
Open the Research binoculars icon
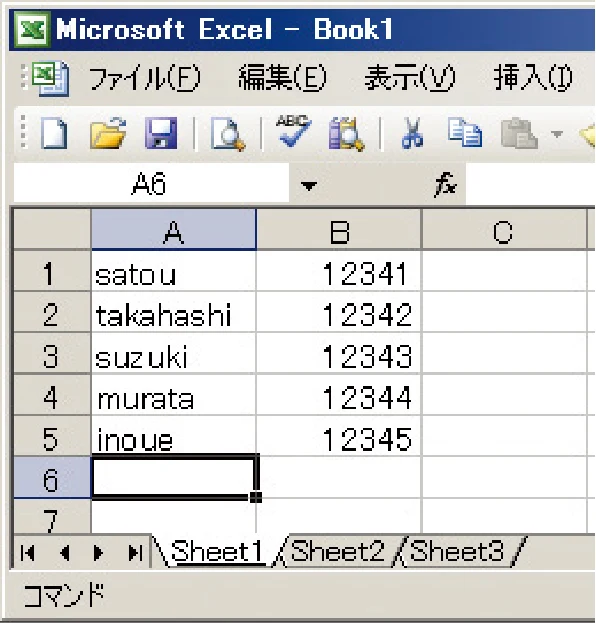[346, 134]
